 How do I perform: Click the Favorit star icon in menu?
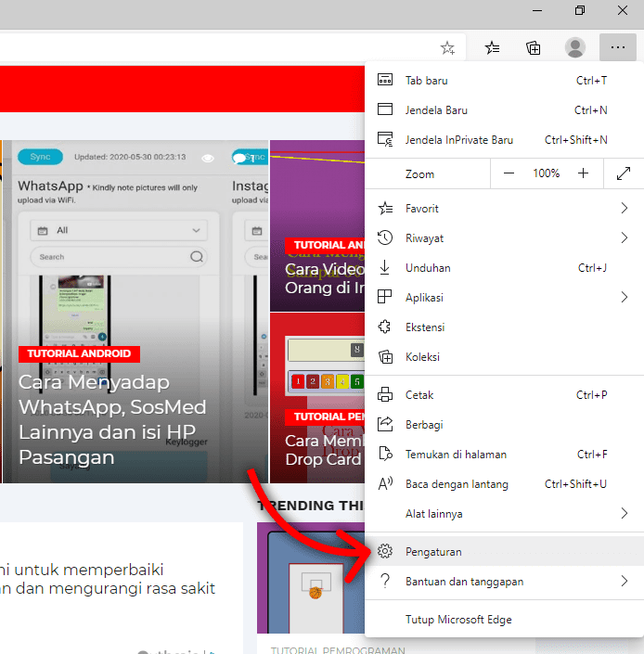pyautogui.click(x=385, y=208)
